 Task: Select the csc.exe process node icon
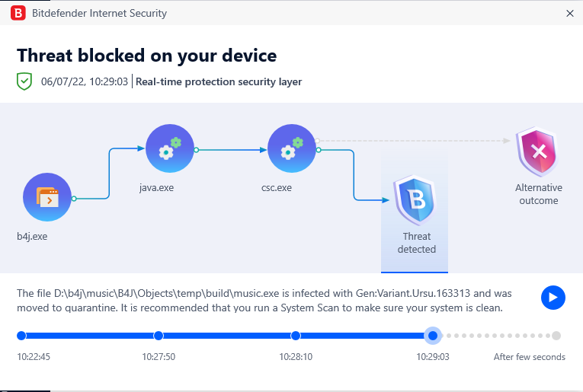(x=291, y=149)
